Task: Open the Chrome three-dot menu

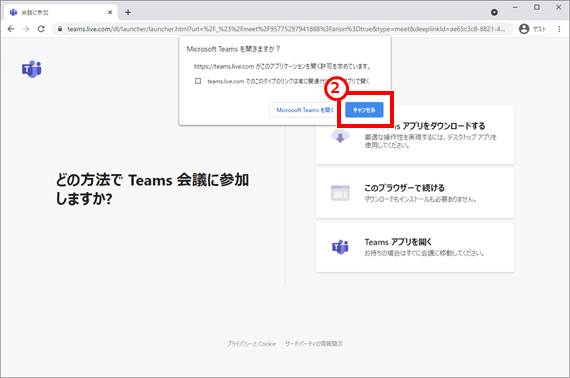Action: click(559, 29)
